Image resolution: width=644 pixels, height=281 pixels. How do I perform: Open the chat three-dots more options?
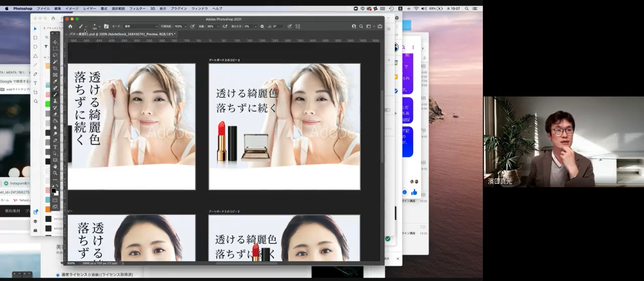point(413,47)
